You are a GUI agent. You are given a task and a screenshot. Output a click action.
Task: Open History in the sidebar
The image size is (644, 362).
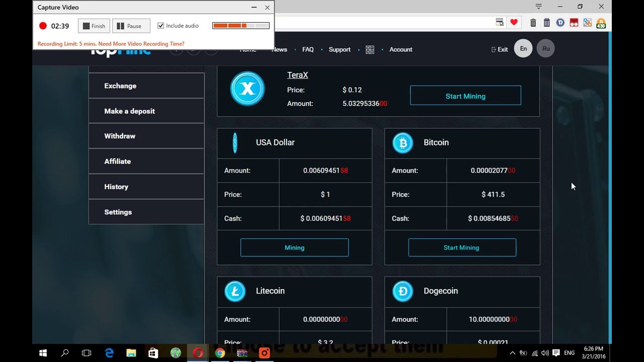pos(146,187)
